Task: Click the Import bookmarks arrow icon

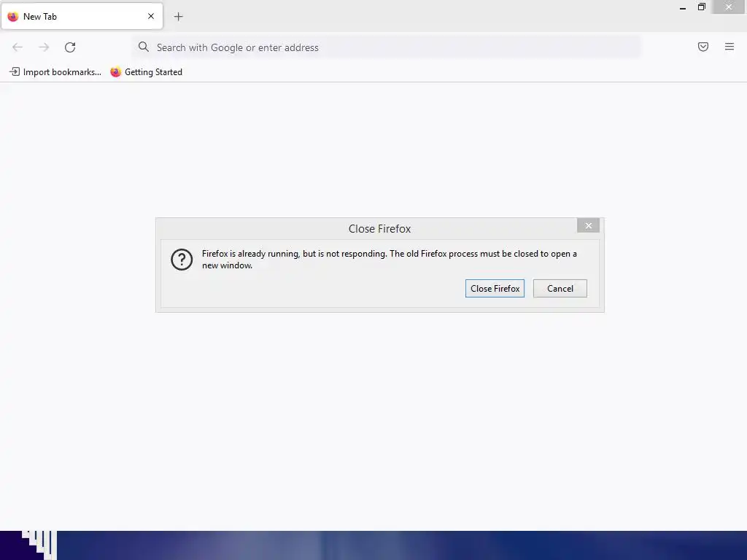Action: 15,72
